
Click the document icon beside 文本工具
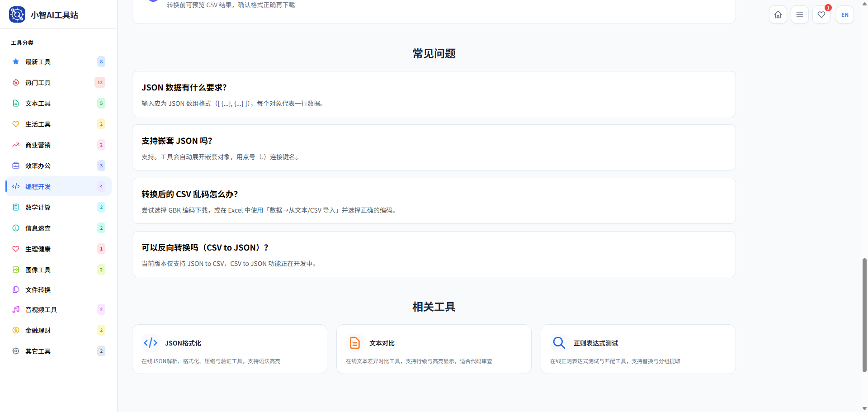pyautogui.click(x=16, y=103)
